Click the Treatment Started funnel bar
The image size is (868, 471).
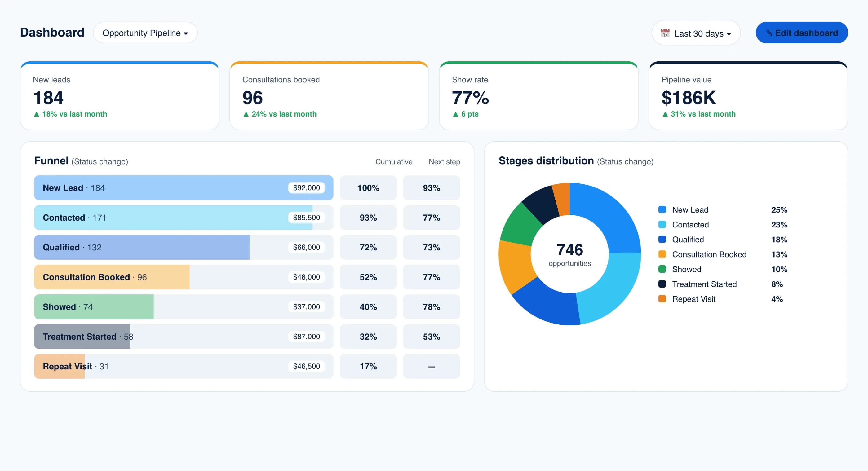[184, 337]
